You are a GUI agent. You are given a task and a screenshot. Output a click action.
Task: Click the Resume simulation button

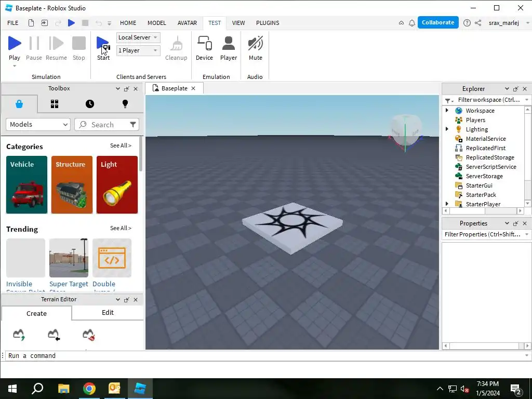[56, 48]
